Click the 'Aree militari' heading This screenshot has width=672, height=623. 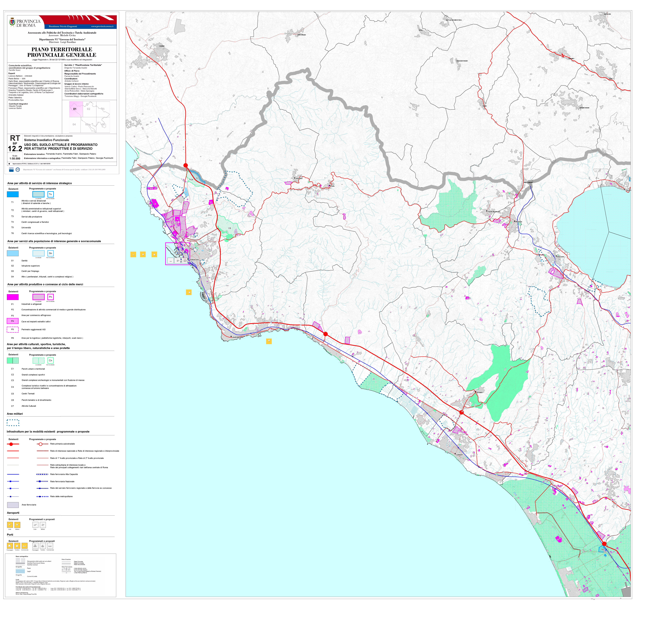tap(15, 414)
